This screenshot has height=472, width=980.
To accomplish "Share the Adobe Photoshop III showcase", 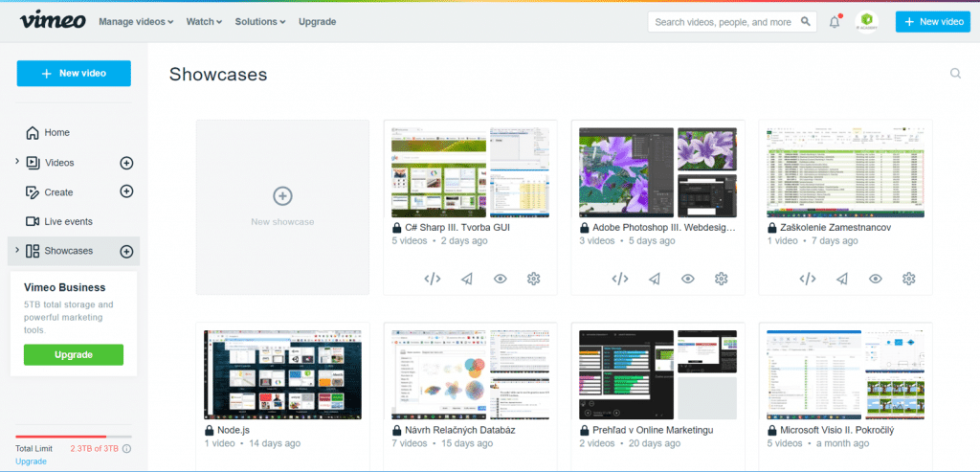I will (x=655, y=279).
